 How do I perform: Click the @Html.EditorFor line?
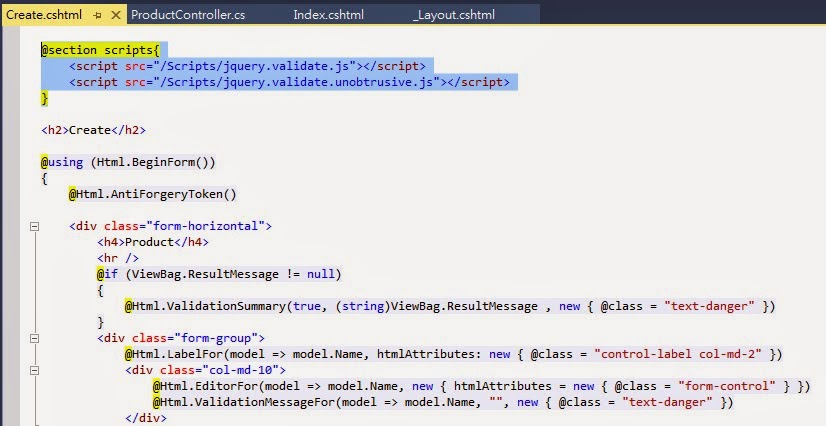(x=481, y=387)
